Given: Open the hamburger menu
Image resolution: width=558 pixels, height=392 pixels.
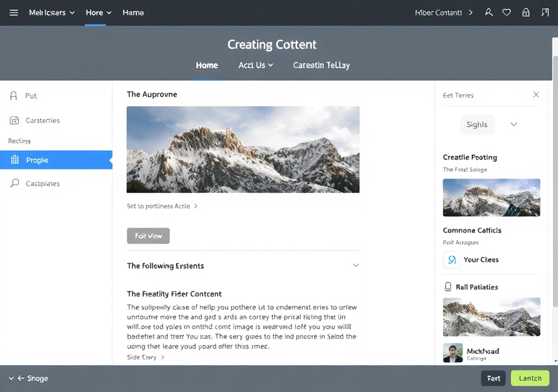Looking at the screenshot, I should click(x=14, y=13).
